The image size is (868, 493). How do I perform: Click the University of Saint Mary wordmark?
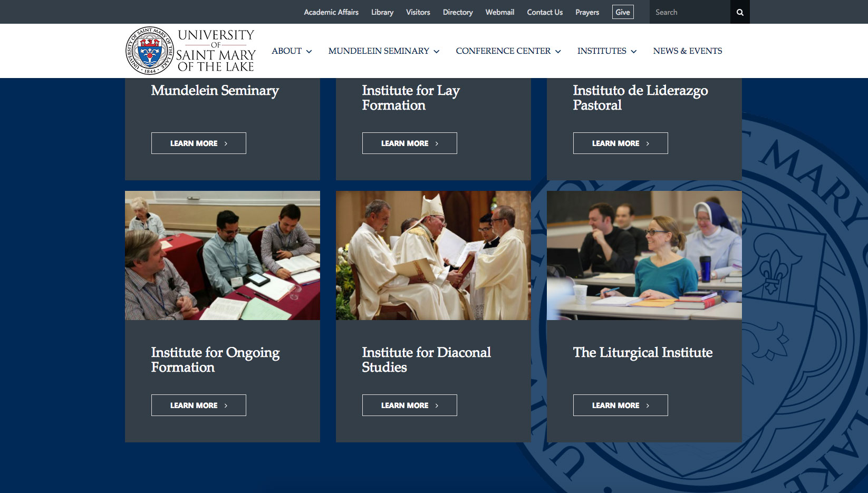216,51
